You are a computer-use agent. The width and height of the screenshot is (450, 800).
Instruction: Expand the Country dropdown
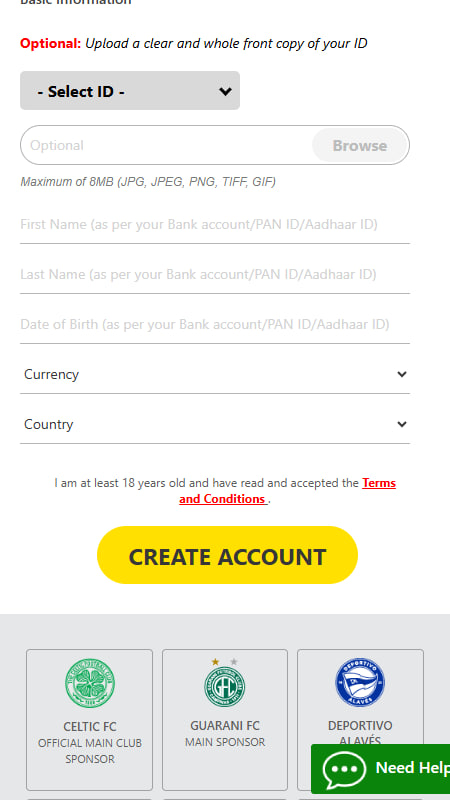(x=215, y=424)
